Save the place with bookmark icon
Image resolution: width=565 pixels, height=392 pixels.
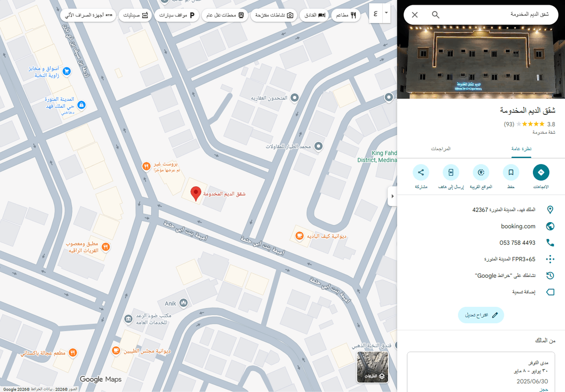tap(511, 173)
